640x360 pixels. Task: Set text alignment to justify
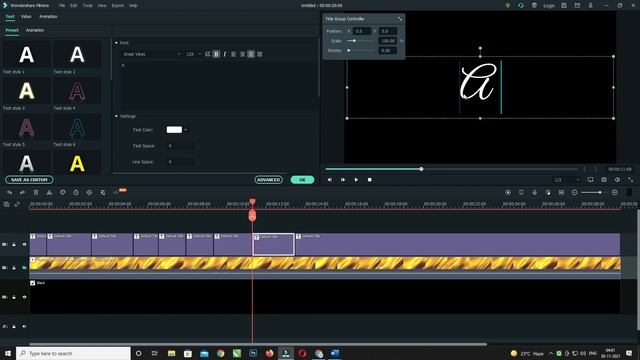click(260, 54)
